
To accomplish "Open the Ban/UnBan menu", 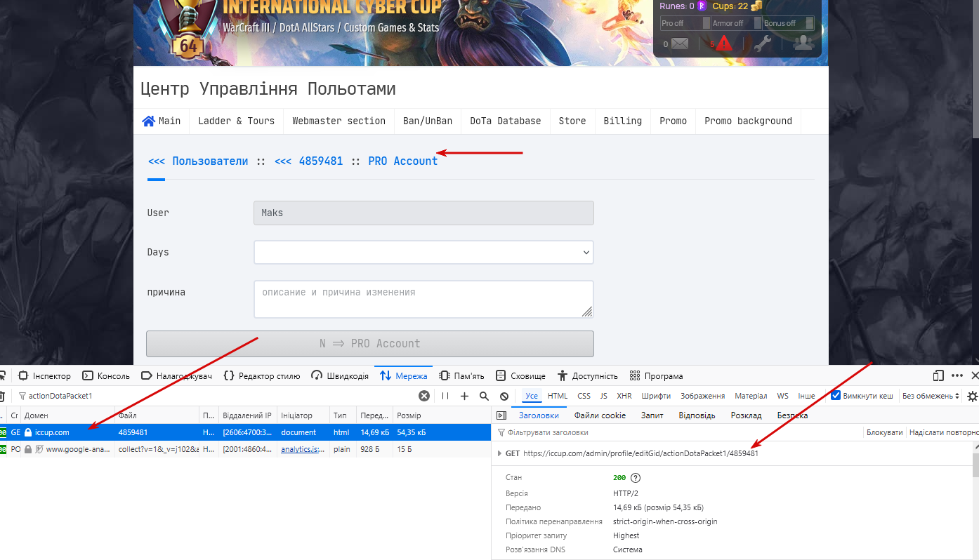I will (428, 121).
